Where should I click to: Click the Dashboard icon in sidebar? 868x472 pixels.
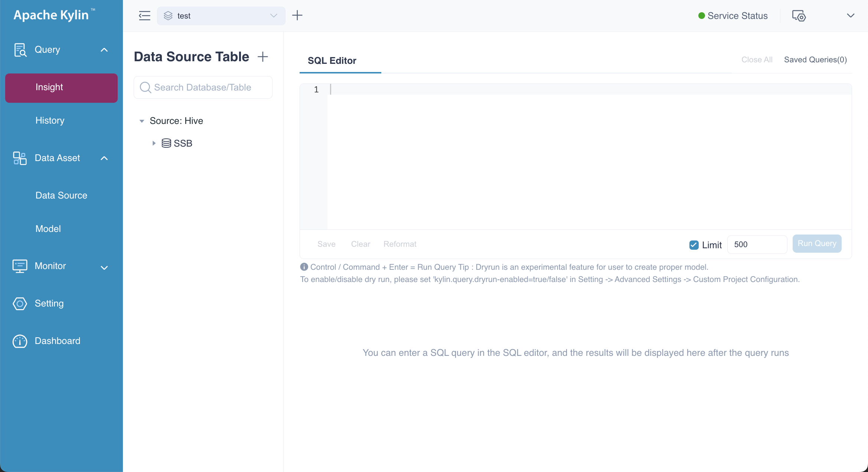pyautogui.click(x=20, y=341)
